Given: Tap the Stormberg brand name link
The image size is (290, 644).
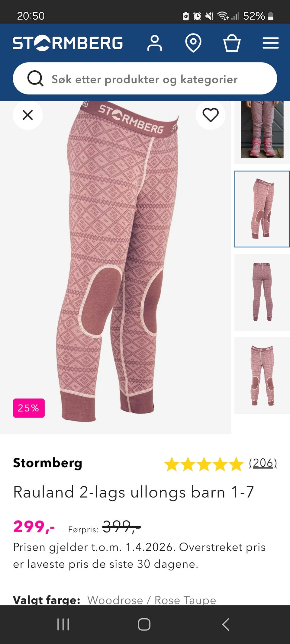Looking at the screenshot, I should click(x=47, y=463).
